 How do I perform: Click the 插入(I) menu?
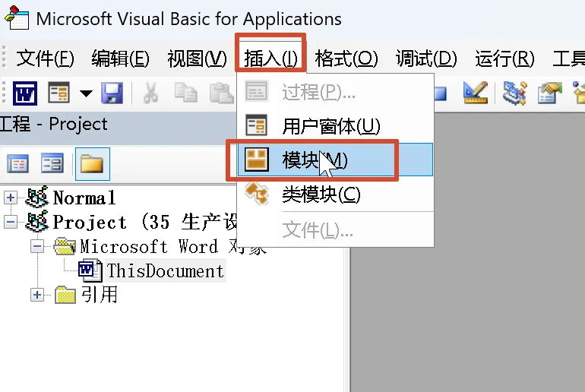coord(270,58)
